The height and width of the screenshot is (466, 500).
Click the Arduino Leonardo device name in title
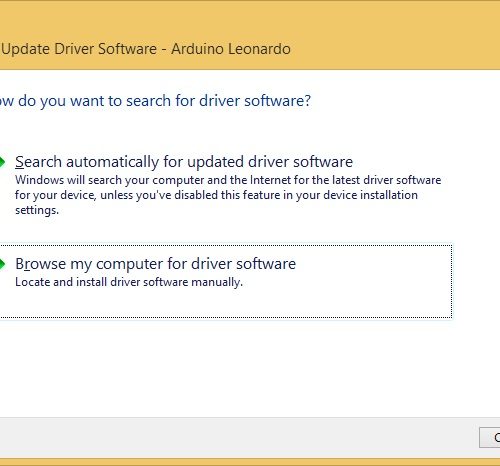(x=231, y=49)
